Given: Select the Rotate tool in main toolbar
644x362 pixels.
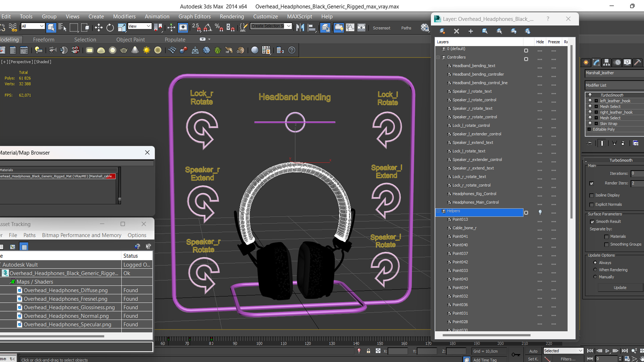Looking at the screenshot, I should (110, 27).
